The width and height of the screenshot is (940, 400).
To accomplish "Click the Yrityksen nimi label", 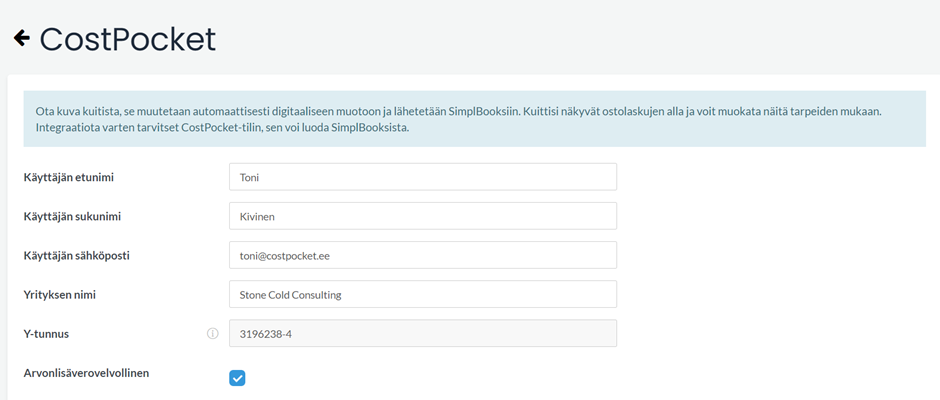I will [60, 294].
